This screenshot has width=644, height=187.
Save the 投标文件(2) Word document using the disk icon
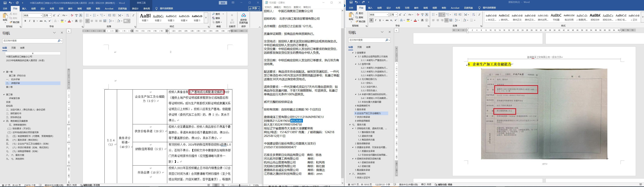point(351,2)
